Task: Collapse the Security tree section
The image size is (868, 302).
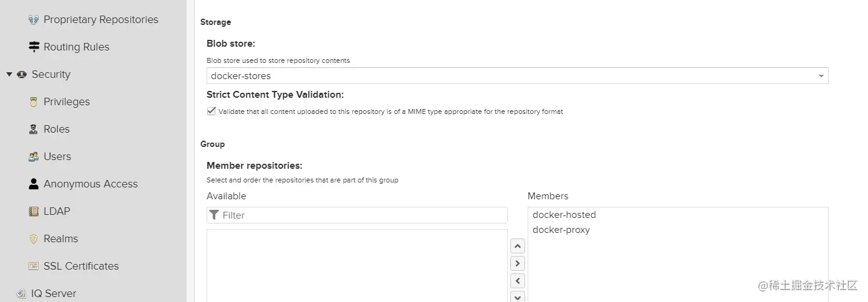Action: click(x=9, y=75)
